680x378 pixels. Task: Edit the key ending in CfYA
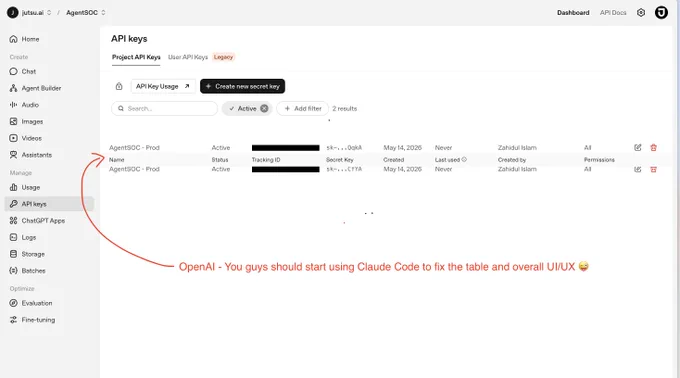coord(638,169)
